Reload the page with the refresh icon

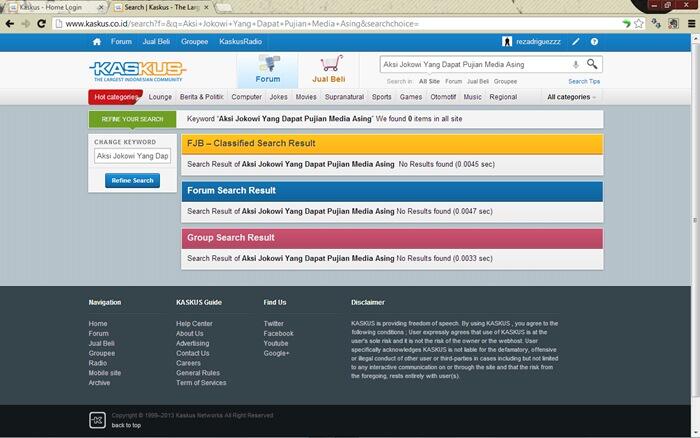pos(42,24)
